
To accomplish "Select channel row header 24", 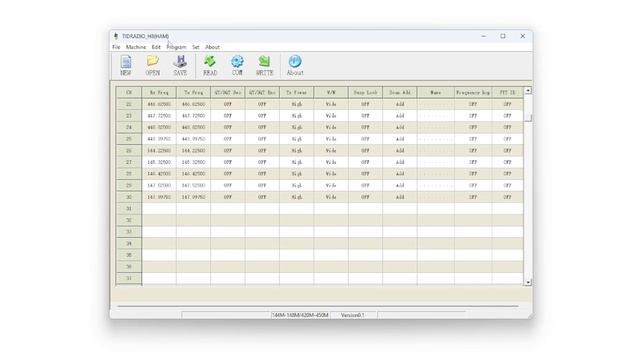I will (x=129, y=127).
